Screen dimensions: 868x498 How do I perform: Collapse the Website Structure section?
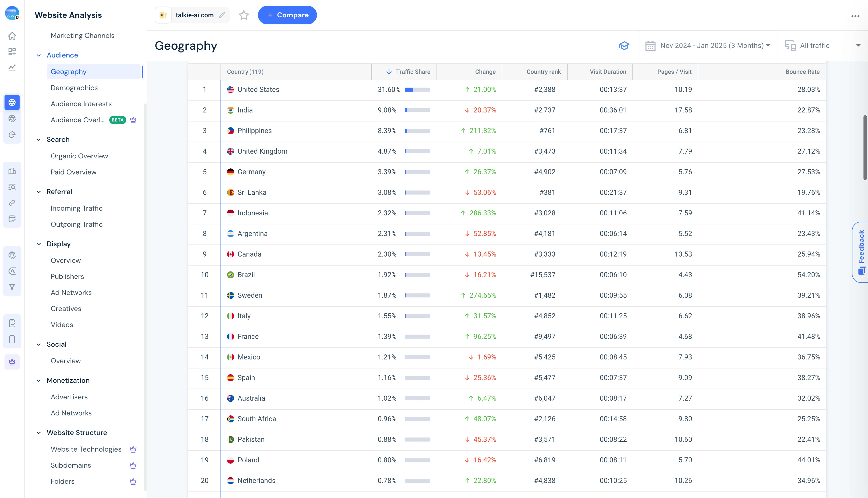39,433
